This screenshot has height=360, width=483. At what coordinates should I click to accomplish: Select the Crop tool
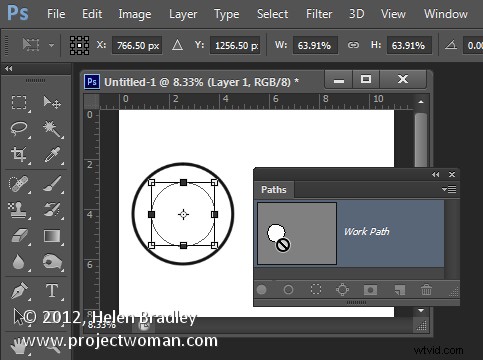pos(19,155)
